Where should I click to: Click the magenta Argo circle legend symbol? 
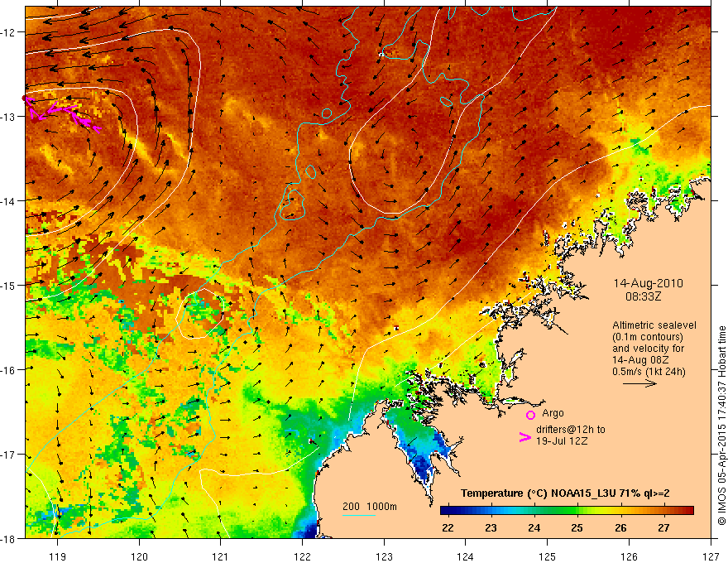(530, 415)
